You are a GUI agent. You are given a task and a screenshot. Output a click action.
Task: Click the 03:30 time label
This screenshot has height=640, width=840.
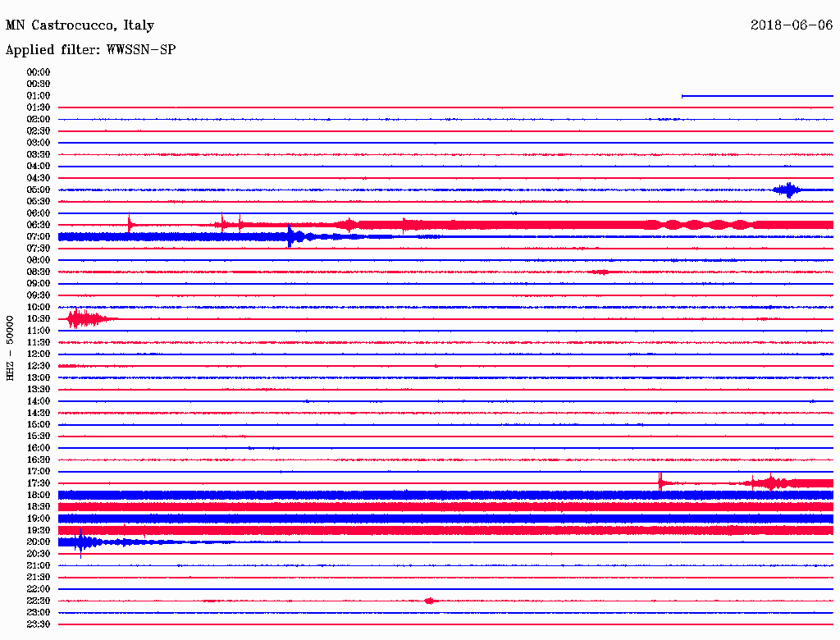click(x=38, y=154)
